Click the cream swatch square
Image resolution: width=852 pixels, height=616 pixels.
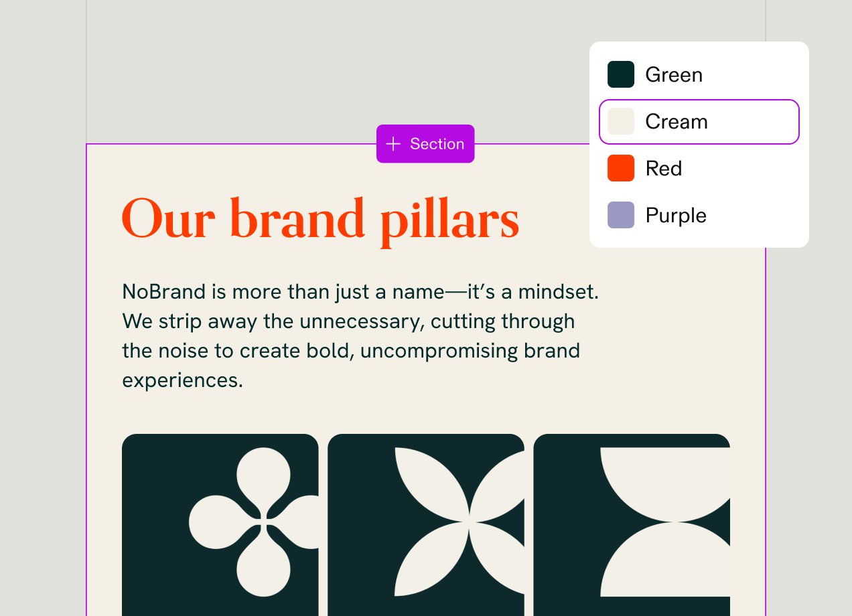click(x=621, y=122)
